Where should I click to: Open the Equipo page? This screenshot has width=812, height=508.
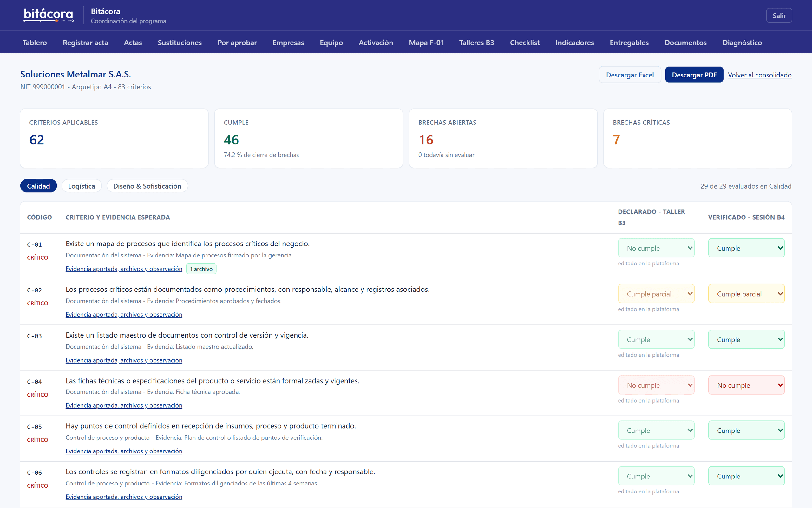331,43
